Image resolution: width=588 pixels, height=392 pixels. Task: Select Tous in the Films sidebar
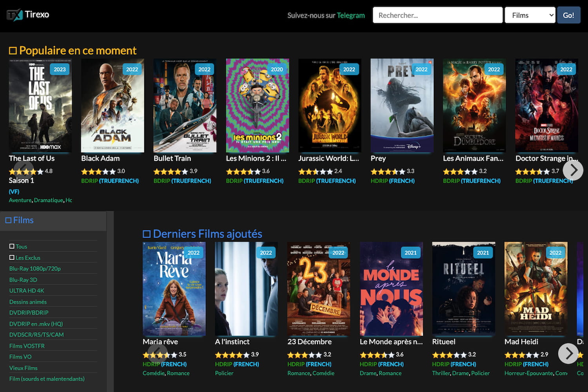(21, 247)
